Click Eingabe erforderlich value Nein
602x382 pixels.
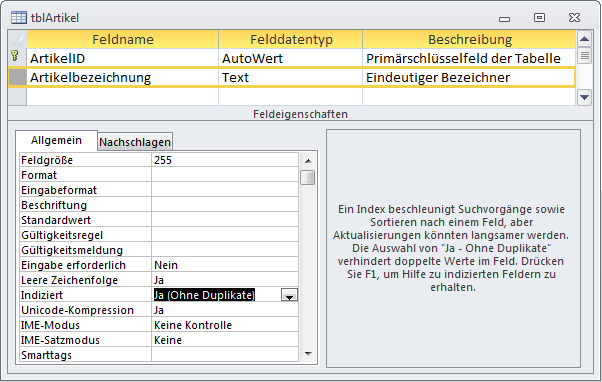coord(225,265)
